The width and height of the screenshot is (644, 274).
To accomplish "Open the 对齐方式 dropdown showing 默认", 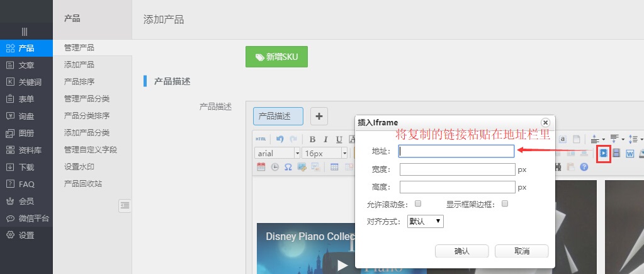I will 426,221.
